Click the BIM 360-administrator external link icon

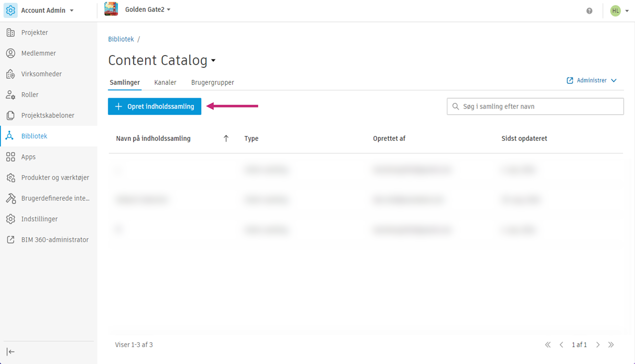point(10,240)
